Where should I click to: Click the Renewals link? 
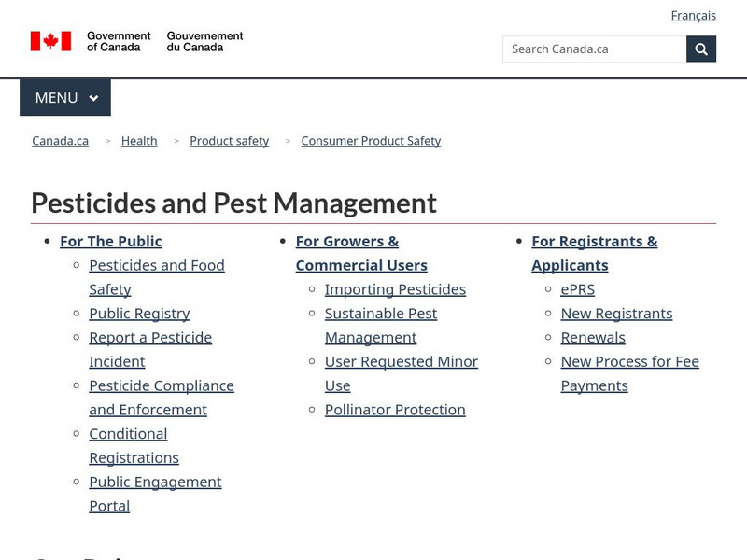tap(593, 338)
